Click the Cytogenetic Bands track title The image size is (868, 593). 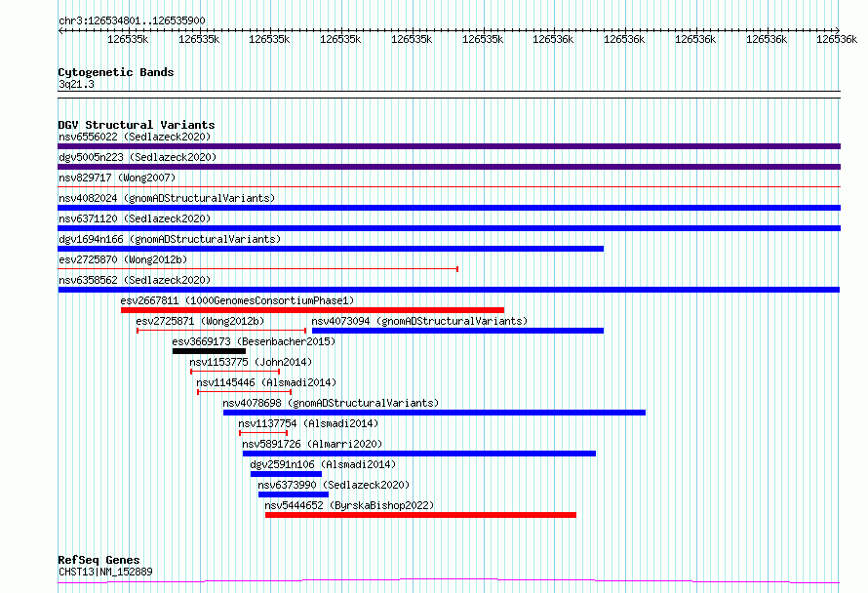pos(116,72)
